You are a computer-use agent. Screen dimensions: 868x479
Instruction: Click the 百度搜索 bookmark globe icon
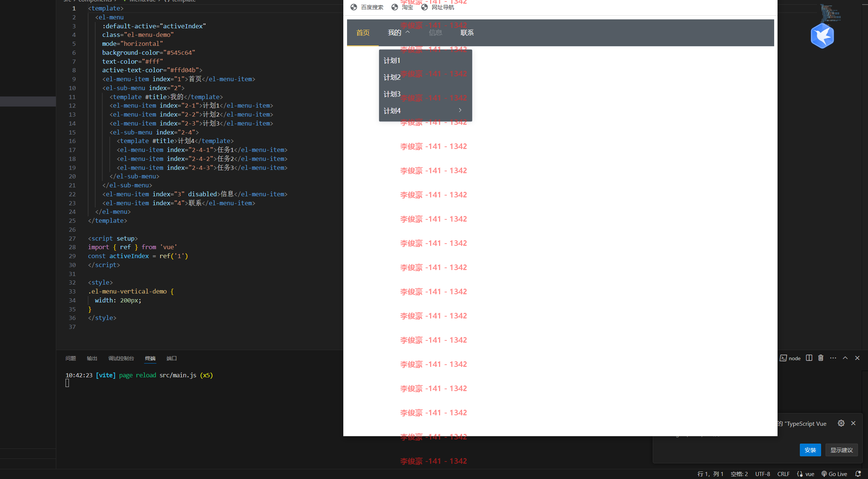[x=354, y=7]
